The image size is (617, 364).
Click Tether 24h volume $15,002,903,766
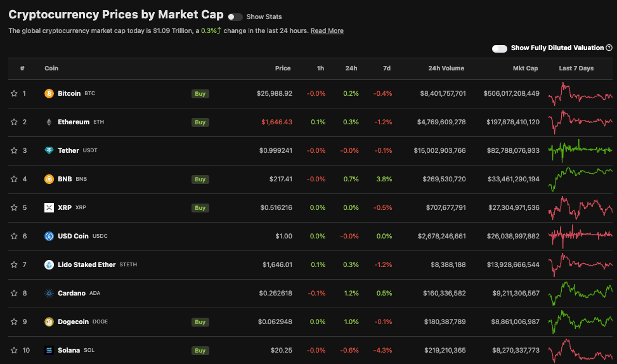[439, 150]
